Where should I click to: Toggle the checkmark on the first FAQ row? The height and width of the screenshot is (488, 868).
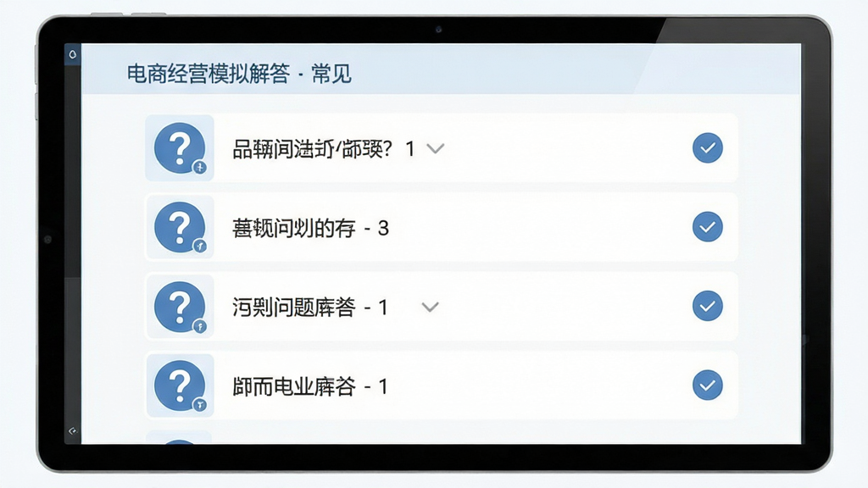coord(708,147)
